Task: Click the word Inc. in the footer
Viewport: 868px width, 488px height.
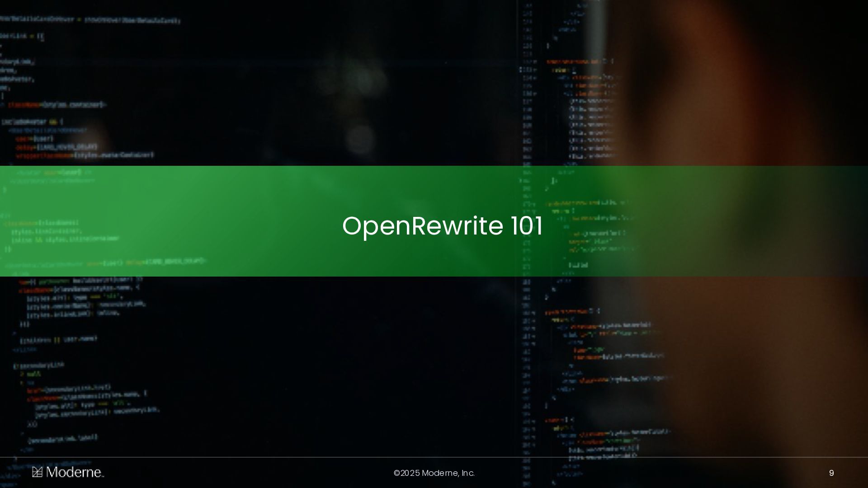Action: pos(468,473)
